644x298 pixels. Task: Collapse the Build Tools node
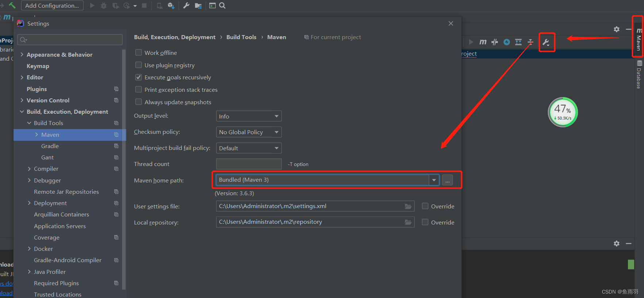[29, 123]
